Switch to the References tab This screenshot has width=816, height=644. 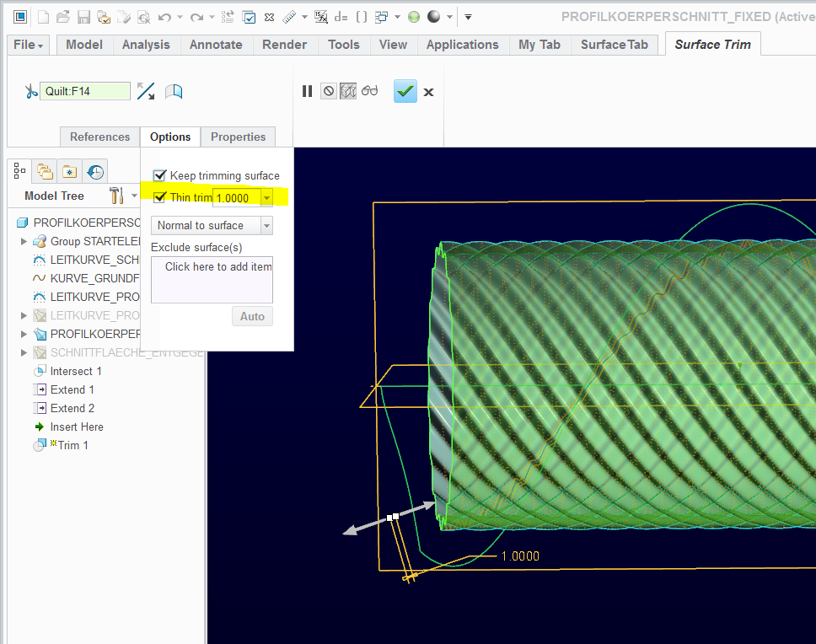tap(99, 137)
